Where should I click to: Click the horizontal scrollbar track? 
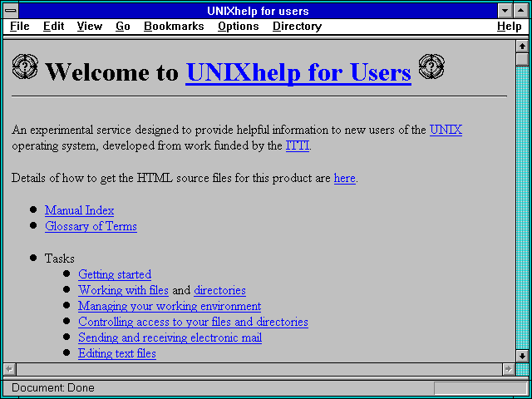[259, 369]
